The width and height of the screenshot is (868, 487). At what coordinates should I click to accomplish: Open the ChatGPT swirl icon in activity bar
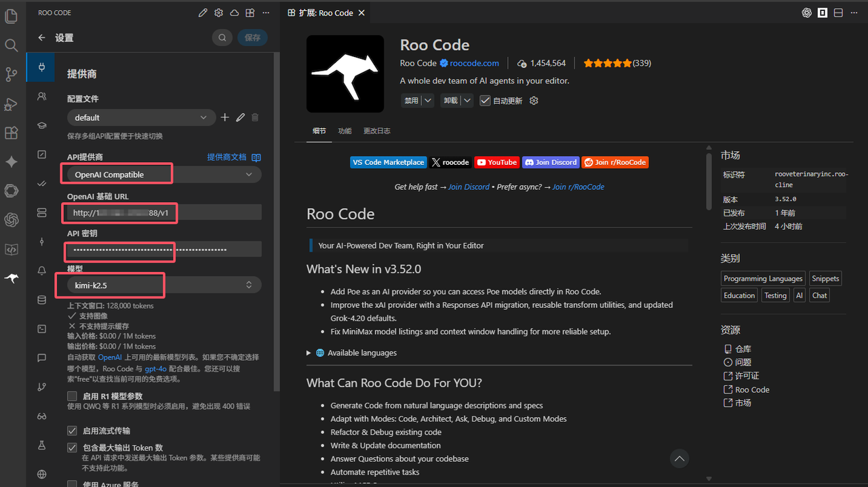click(11, 220)
